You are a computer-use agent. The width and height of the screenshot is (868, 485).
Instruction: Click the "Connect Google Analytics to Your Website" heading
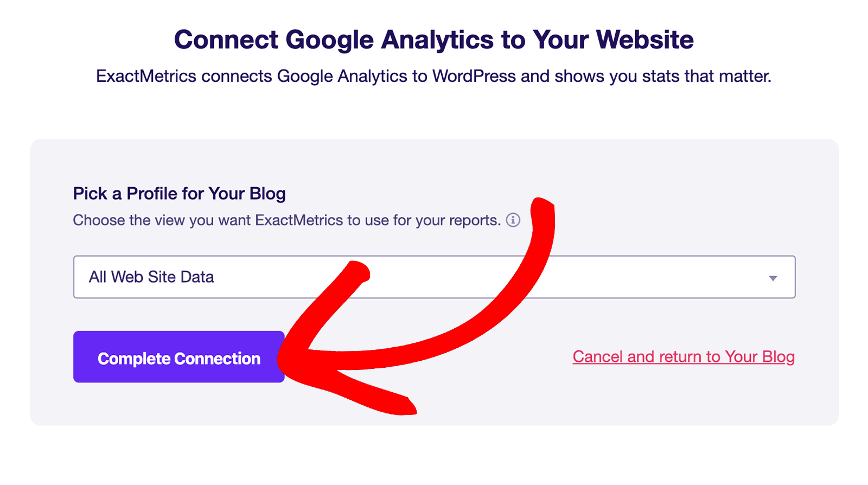click(x=433, y=40)
